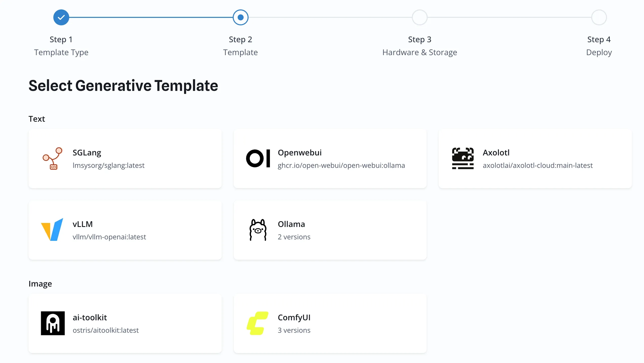Screen dimensions: 644x363
Task: Click the Ollama llama icon
Action: click(x=258, y=230)
